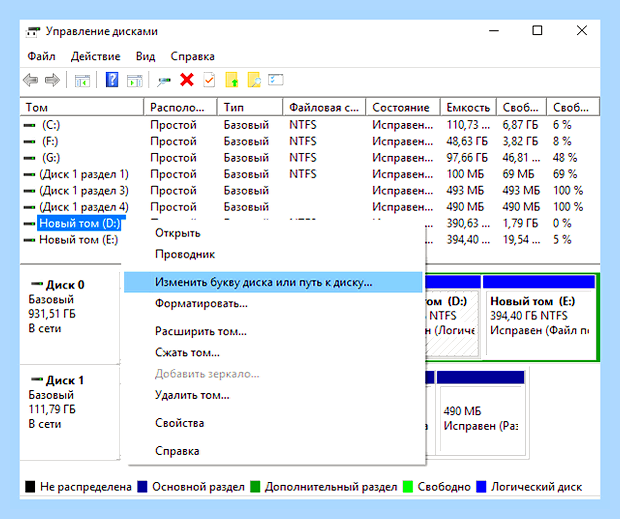The height and width of the screenshot is (519, 620).
Task: Select the (Диск 1 раздел 1) volume row
Action: 310,174
